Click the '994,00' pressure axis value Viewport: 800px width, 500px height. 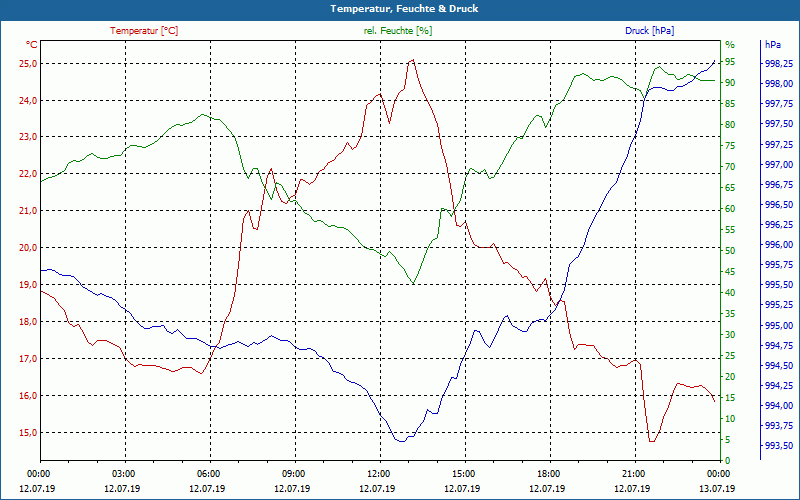pyautogui.click(x=779, y=406)
